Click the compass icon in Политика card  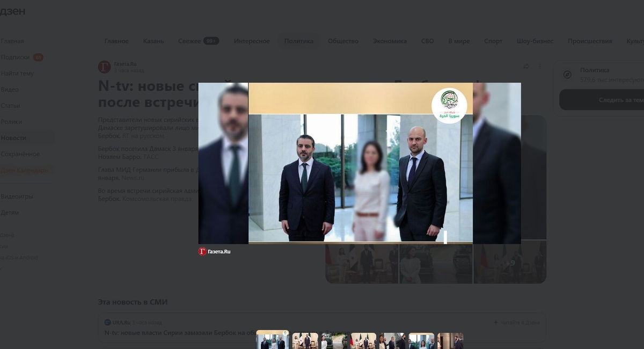(x=568, y=75)
